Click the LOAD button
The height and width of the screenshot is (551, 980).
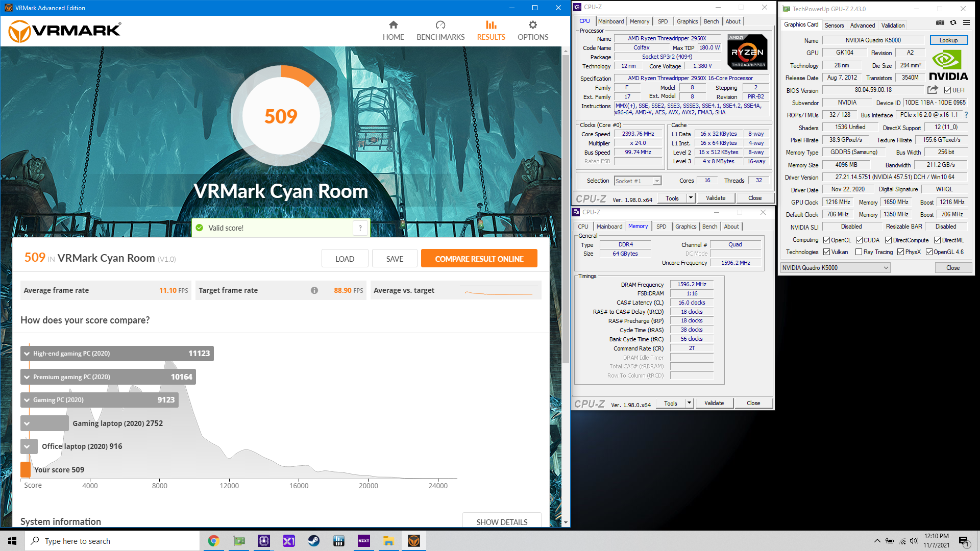point(345,259)
